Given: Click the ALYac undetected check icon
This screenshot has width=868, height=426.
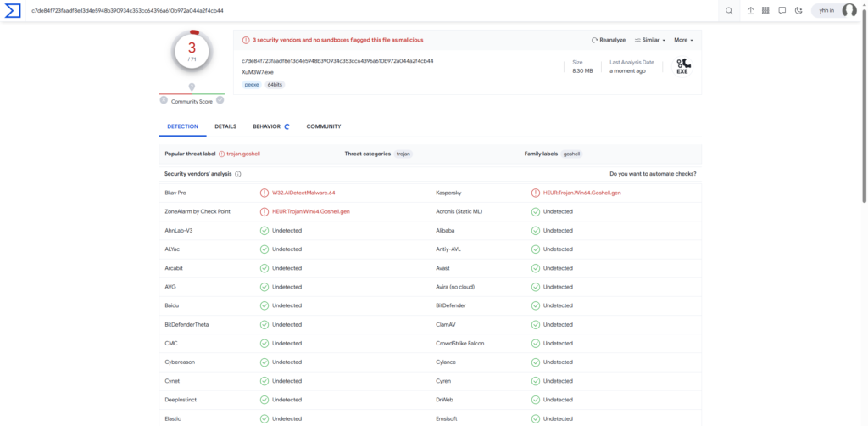Looking at the screenshot, I should (x=264, y=249).
